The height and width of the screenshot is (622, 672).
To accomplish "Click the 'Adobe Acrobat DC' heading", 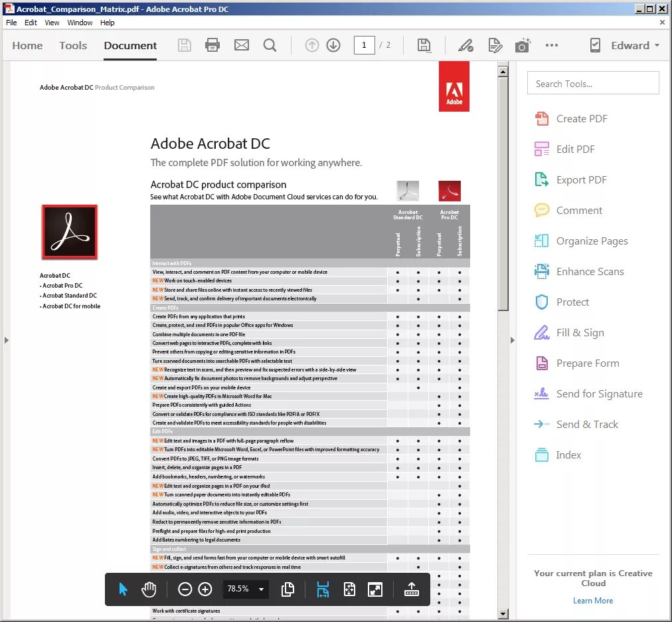I will pos(210,144).
